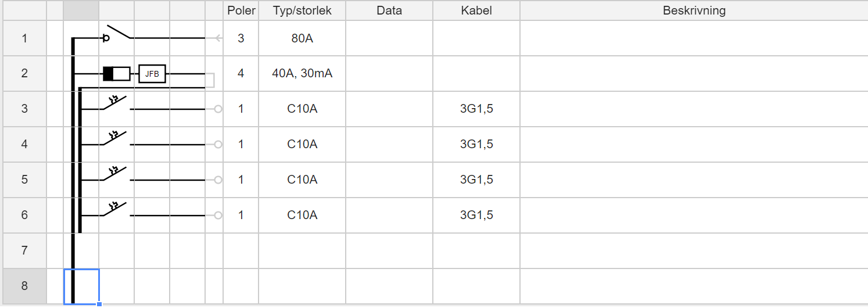Select the circuit breaker symbol in row 3
This screenshot has width=868, height=308.
pos(116,105)
